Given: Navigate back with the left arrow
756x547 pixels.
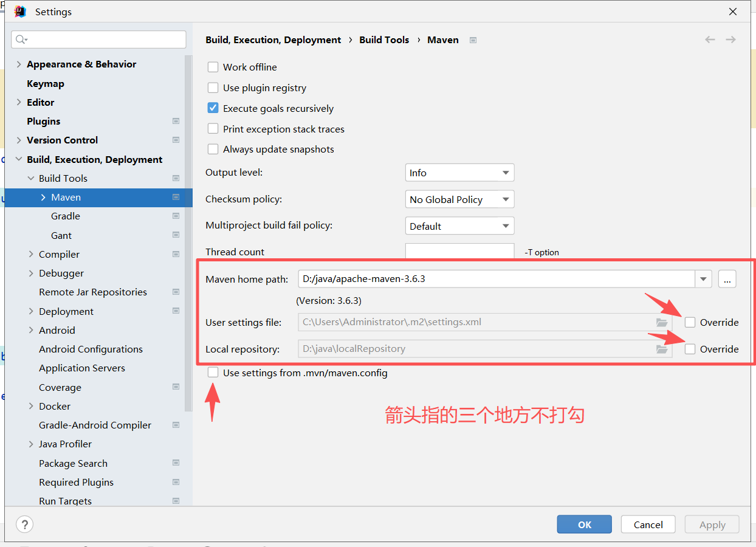Looking at the screenshot, I should point(710,40).
